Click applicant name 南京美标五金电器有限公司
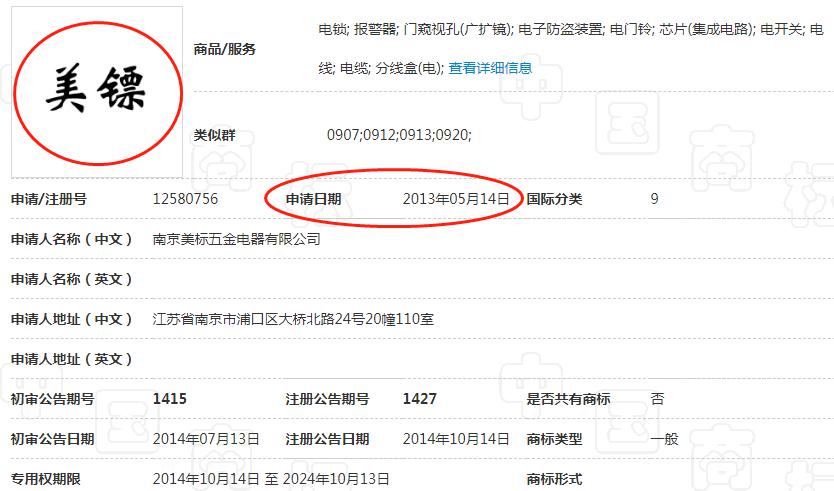The image size is (834, 491). pos(236,239)
